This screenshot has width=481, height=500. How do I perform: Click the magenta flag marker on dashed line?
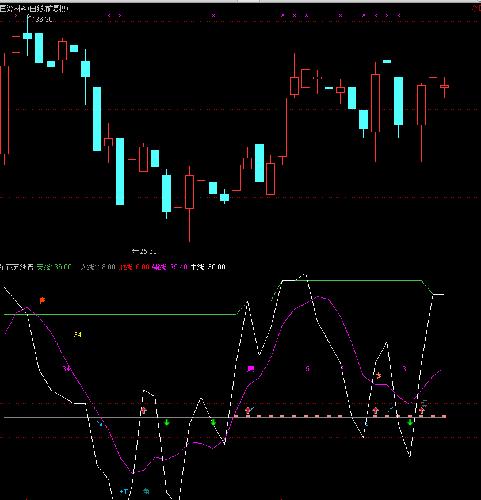click(251, 368)
